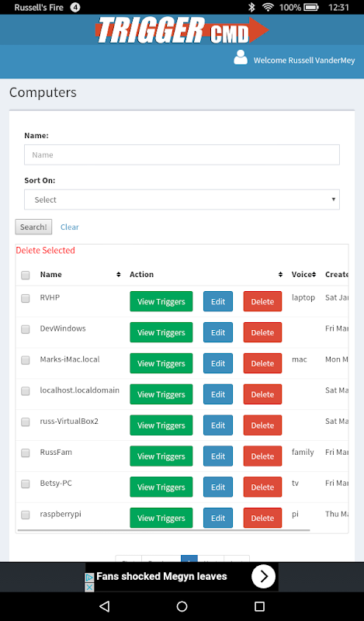Screen dimensions: 364x621
Task: Tap the Bluetooth status icon
Action: [x=251, y=7]
